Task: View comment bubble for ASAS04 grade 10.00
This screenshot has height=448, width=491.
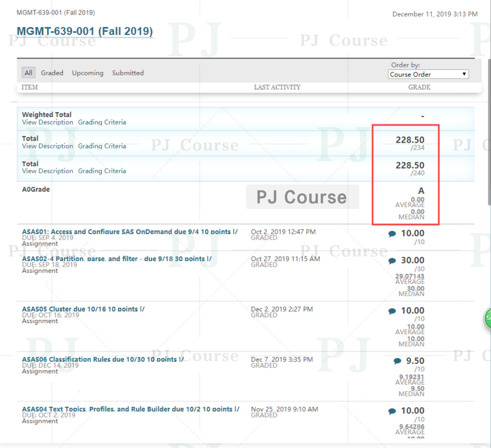Action: pos(392,411)
